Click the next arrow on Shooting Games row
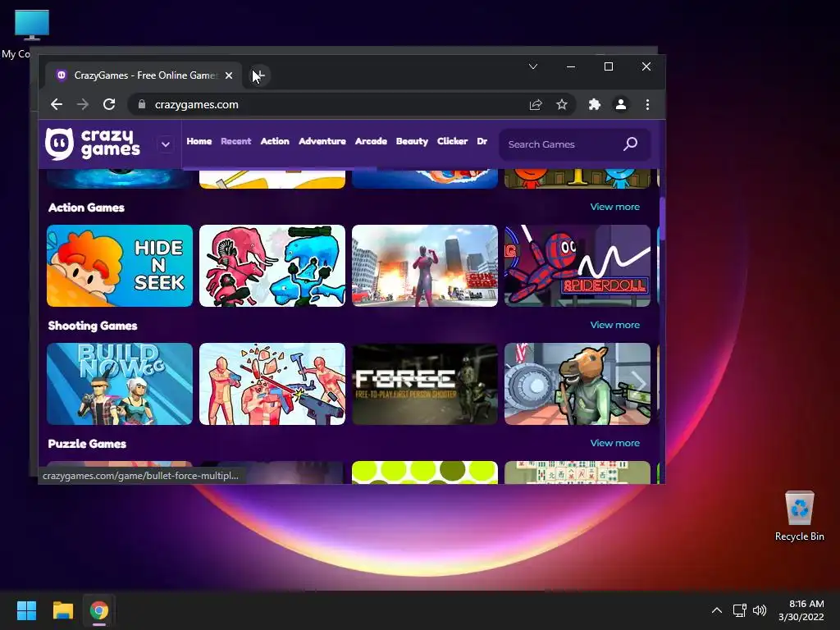 [x=638, y=383]
